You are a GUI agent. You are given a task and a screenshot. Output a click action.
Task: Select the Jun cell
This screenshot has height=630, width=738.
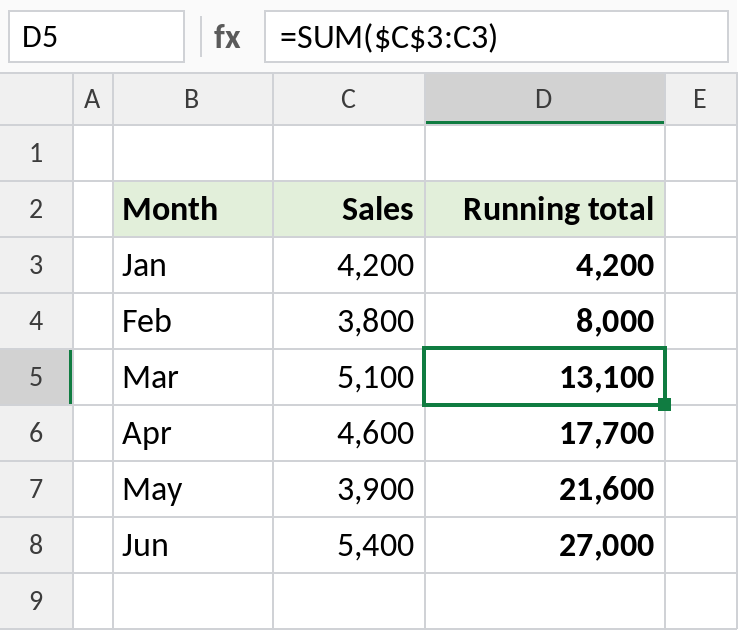click(193, 545)
